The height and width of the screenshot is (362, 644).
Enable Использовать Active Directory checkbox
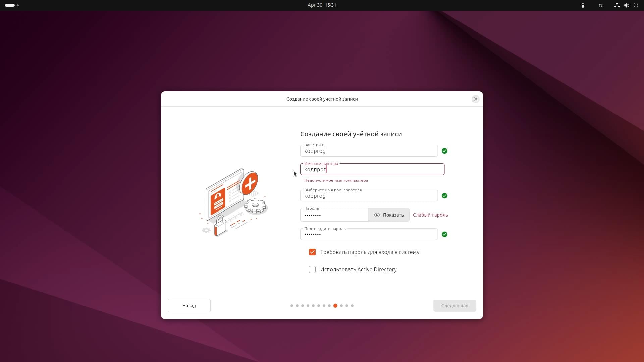[312, 269]
